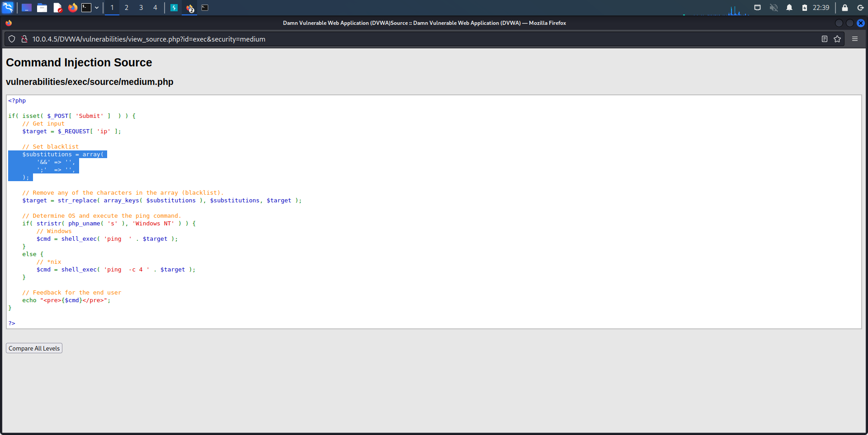Image resolution: width=868 pixels, height=435 pixels.
Task: Open the Kali applications menu
Action: (8, 8)
